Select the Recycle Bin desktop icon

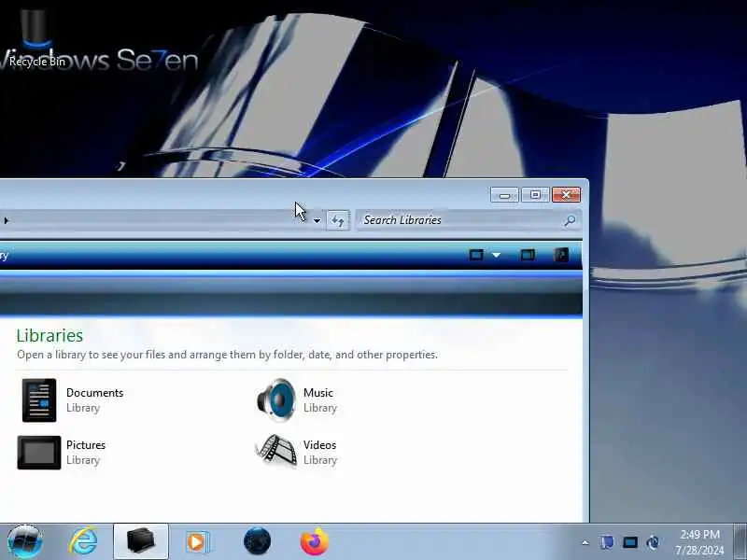click(36, 38)
